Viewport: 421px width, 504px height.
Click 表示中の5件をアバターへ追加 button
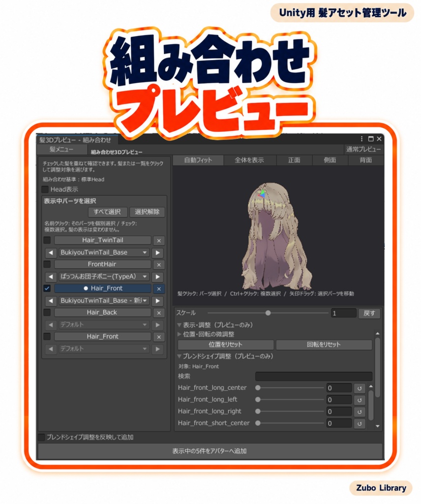[210, 451]
